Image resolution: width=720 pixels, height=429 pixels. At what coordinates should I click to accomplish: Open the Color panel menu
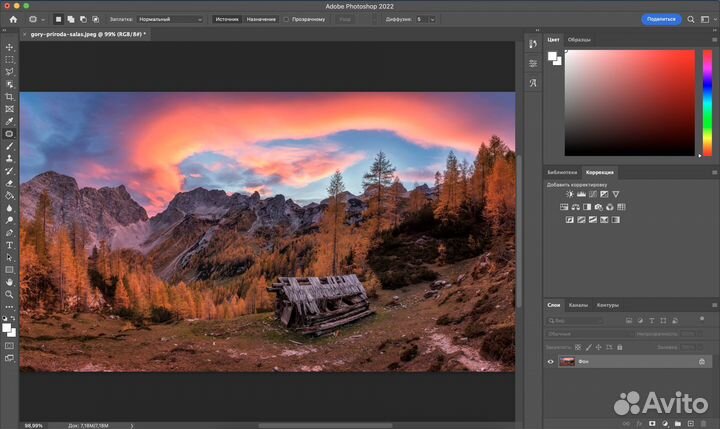click(x=714, y=40)
